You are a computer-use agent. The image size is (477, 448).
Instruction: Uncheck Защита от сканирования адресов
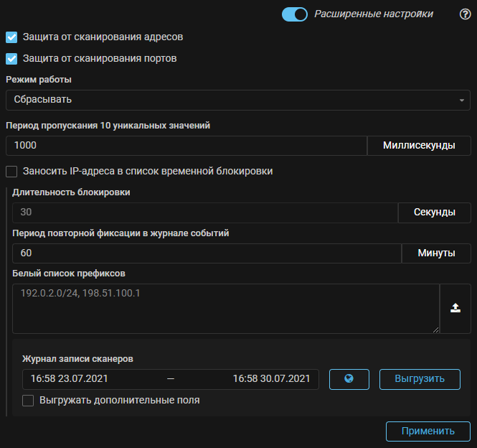(x=11, y=37)
